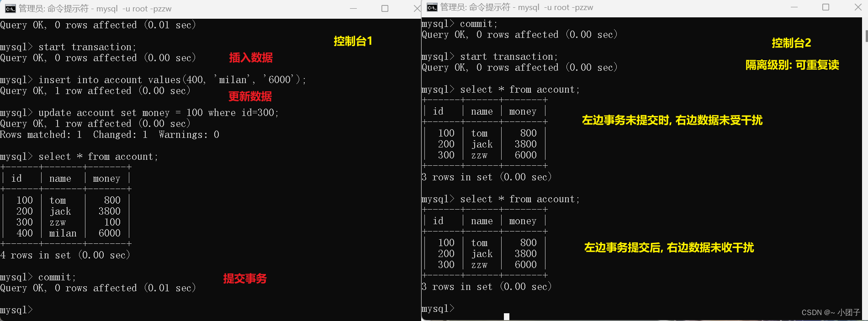
Task: Click the milan row's '6000' cell in the left table
Action: (x=110, y=233)
